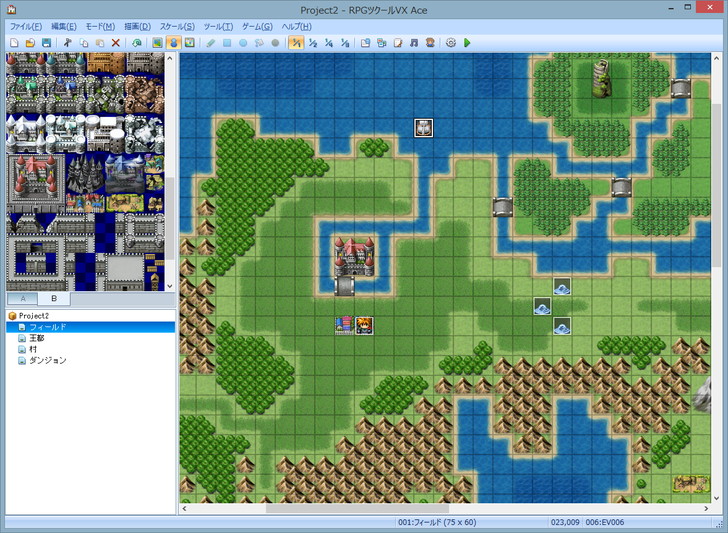Paste using the toolbar paste icon
728x533 pixels.
[100, 43]
